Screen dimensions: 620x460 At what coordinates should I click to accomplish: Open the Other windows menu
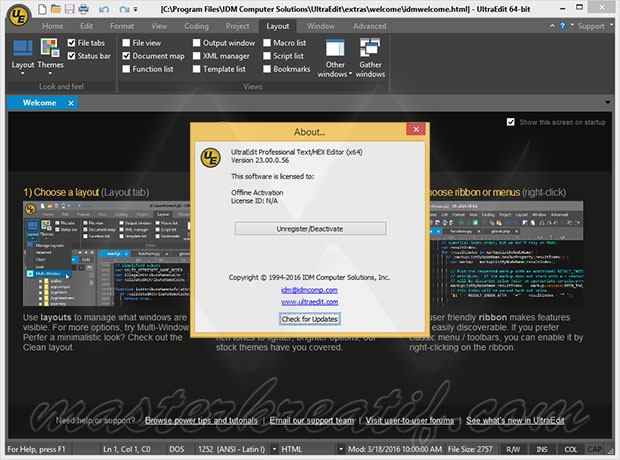[335, 58]
